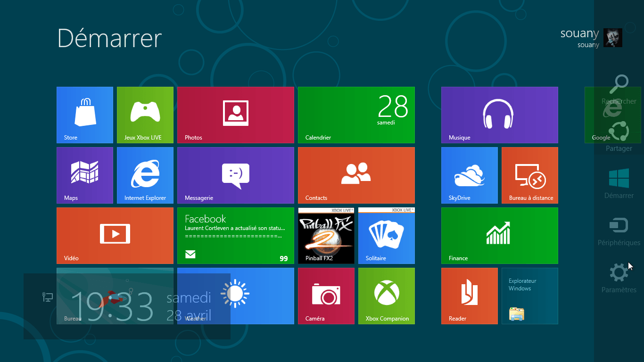
Task: Launch Internet Explorer tile
Action: 145,175
